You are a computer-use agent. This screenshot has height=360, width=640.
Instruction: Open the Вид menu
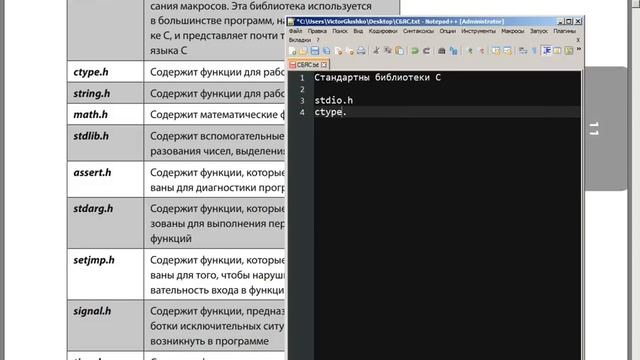pos(358,31)
